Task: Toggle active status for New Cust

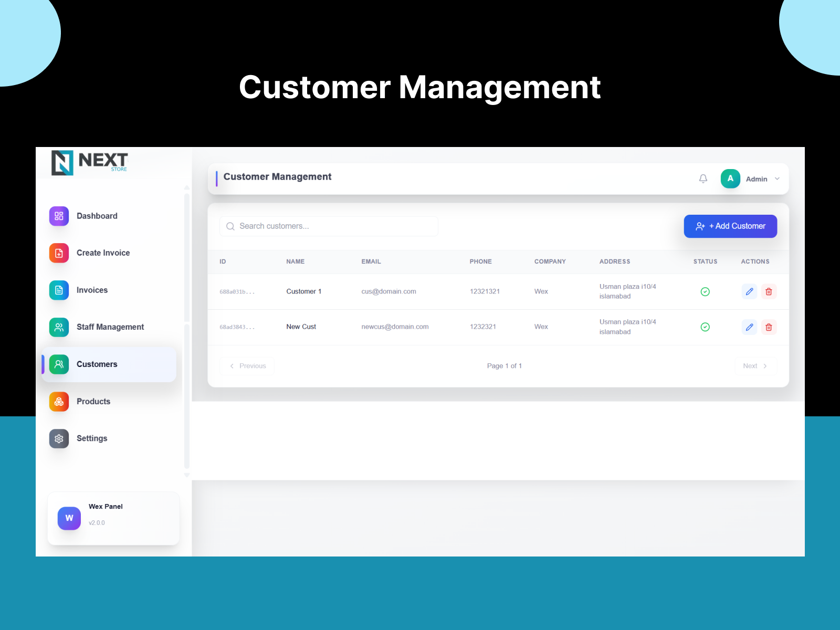Action: click(x=705, y=327)
